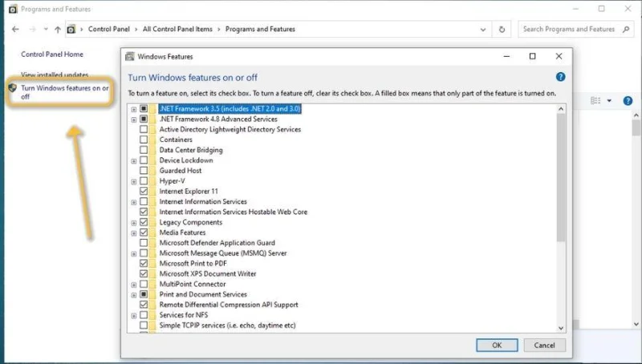This screenshot has width=642, height=364.
Task: Expand the Hyper-V tree node
Action: [134, 181]
